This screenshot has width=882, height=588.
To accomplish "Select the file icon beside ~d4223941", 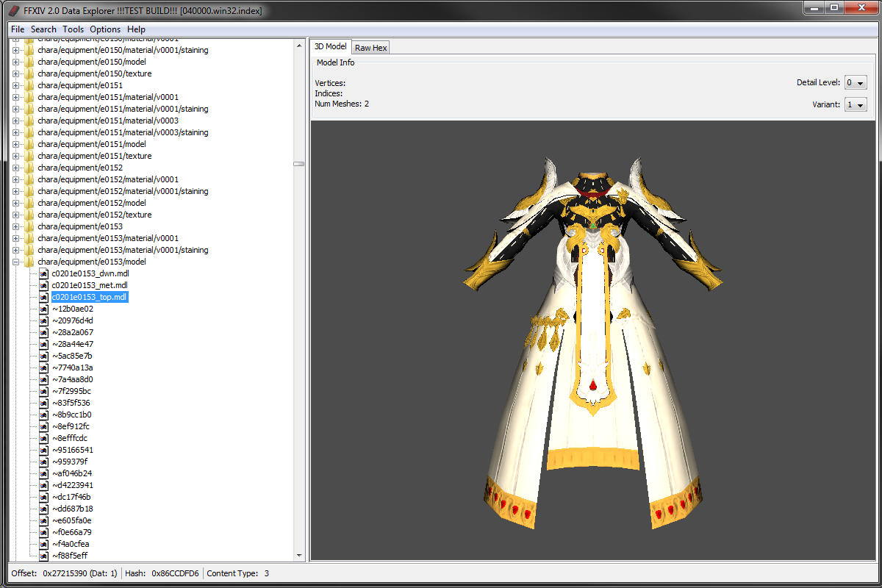I will [x=43, y=485].
